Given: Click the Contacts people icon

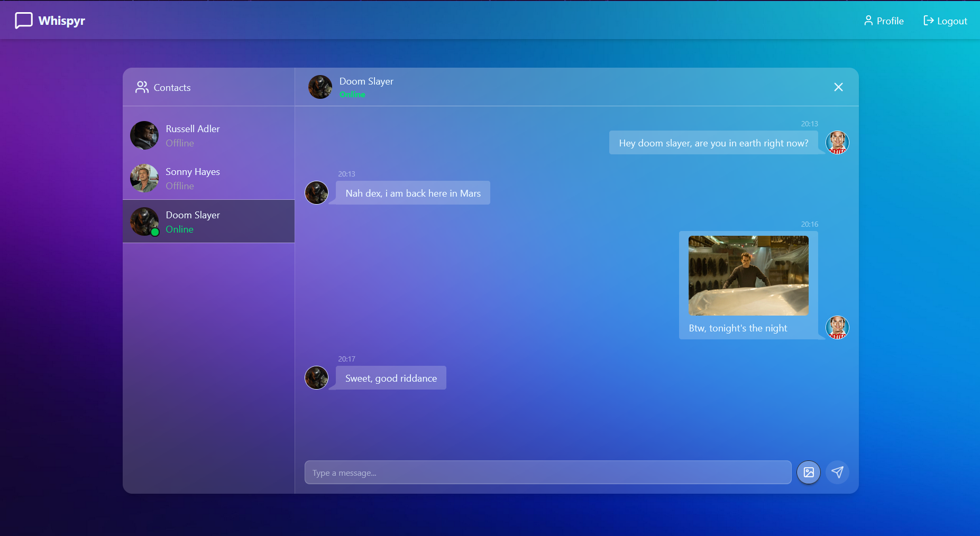Looking at the screenshot, I should pyautogui.click(x=142, y=88).
